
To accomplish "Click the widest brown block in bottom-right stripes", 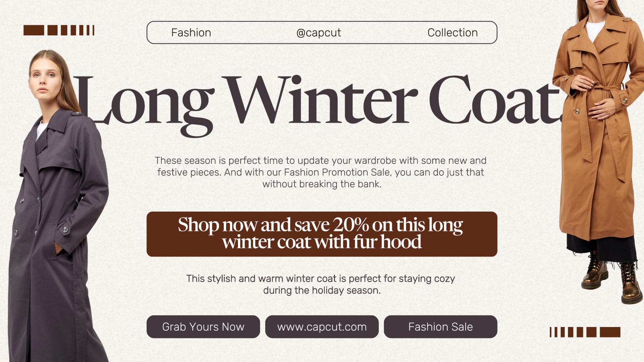I will [610, 332].
